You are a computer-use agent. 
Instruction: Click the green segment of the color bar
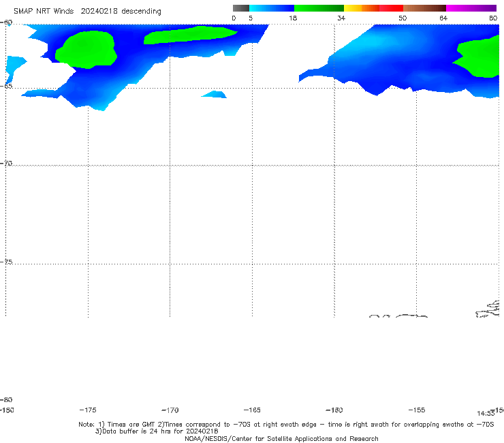point(319,8)
